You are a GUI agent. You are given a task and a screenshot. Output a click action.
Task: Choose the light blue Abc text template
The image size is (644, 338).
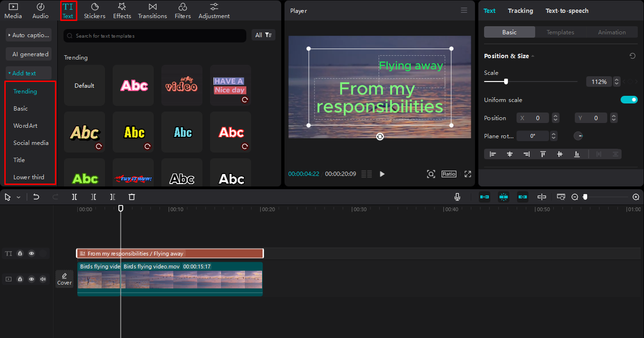(182, 132)
